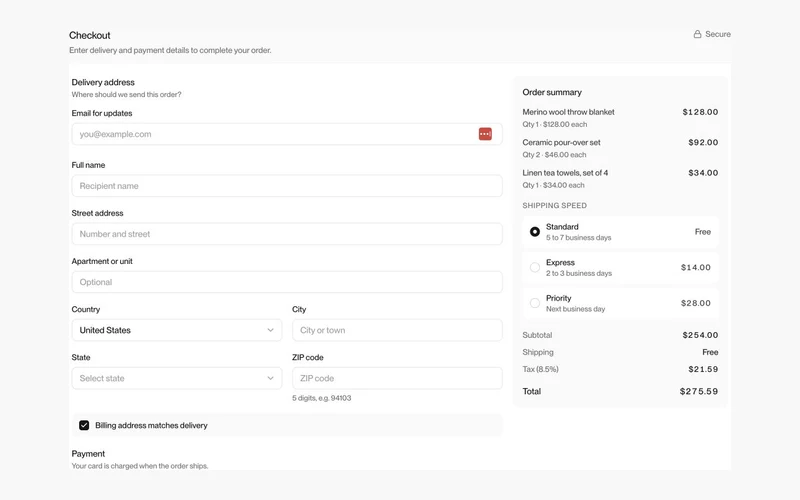
Task: Click the $34.00 tea towels price
Action: (x=703, y=172)
